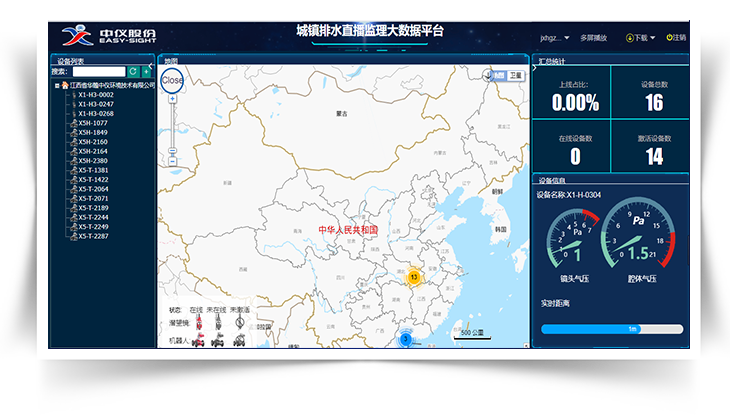This screenshot has width=730, height=415.
Task: Click the blue cluster marker on the southern coast
Action: coord(405,340)
